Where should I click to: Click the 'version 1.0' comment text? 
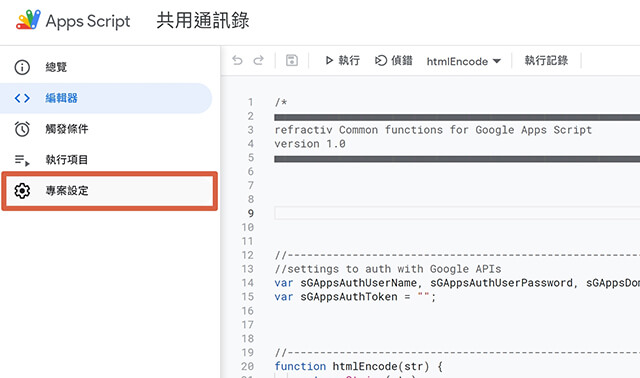310,144
